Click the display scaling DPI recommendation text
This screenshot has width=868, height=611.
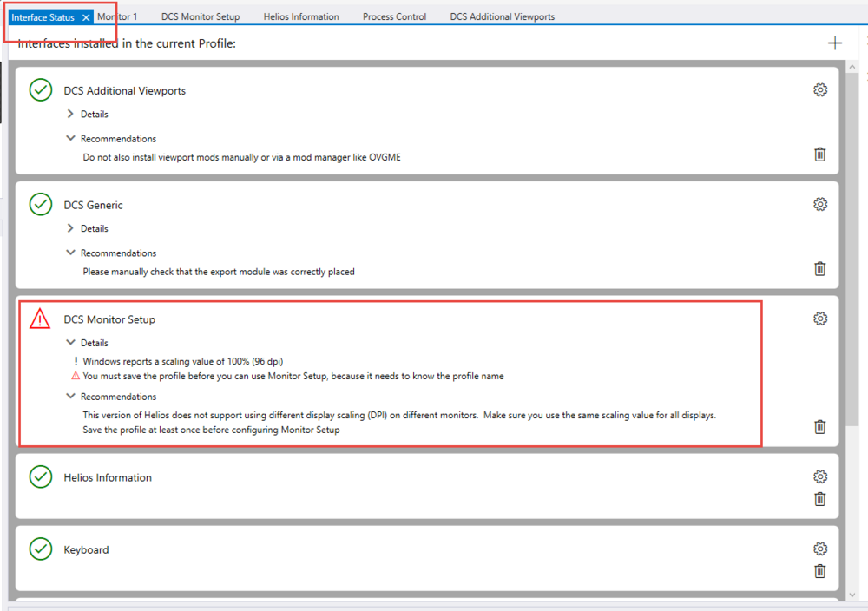click(399, 415)
